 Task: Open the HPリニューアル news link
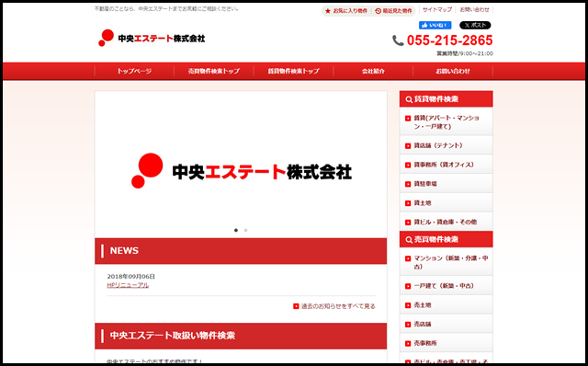tap(128, 285)
